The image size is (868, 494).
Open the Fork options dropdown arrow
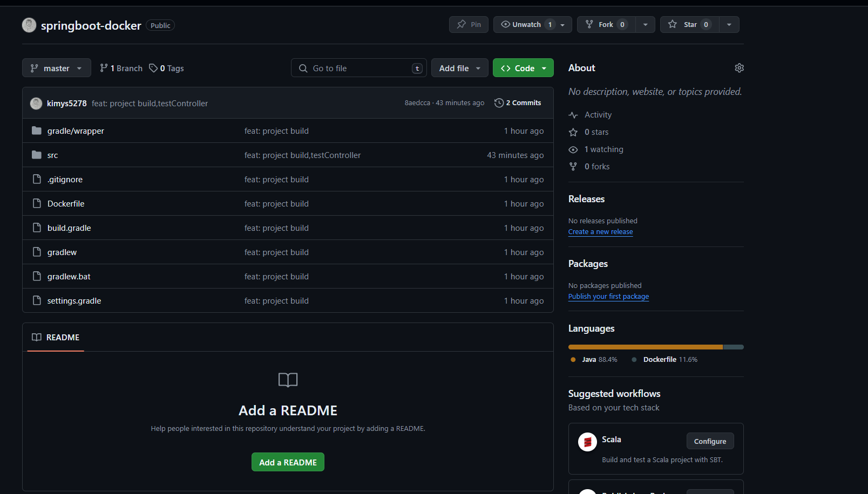(646, 24)
